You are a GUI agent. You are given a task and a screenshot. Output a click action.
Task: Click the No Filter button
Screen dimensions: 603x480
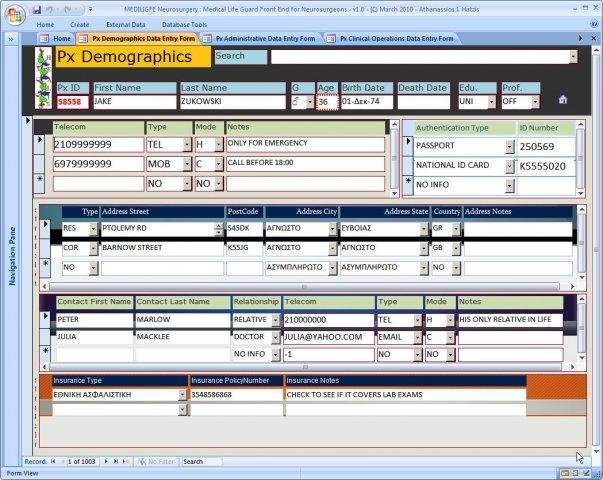pyautogui.click(x=158, y=461)
